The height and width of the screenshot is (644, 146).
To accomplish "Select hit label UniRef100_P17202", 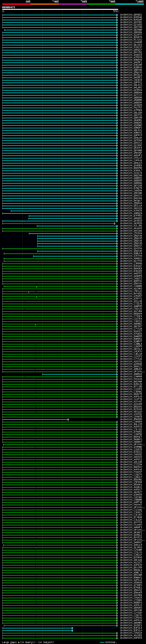I will coord(131,40).
